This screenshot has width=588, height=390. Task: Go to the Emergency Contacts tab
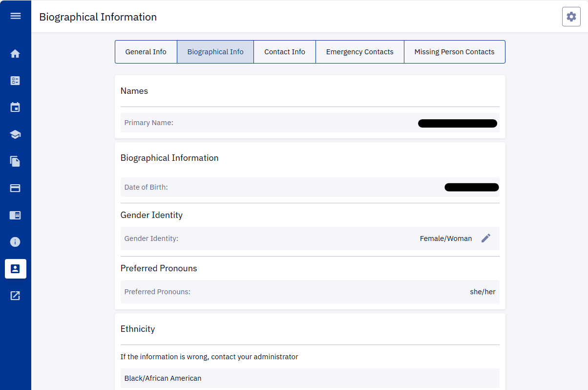(360, 52)
